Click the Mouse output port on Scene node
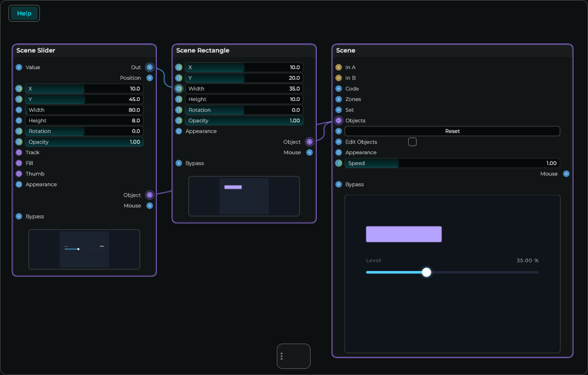Screen dimensions: 588x375 tap(566, 174)
